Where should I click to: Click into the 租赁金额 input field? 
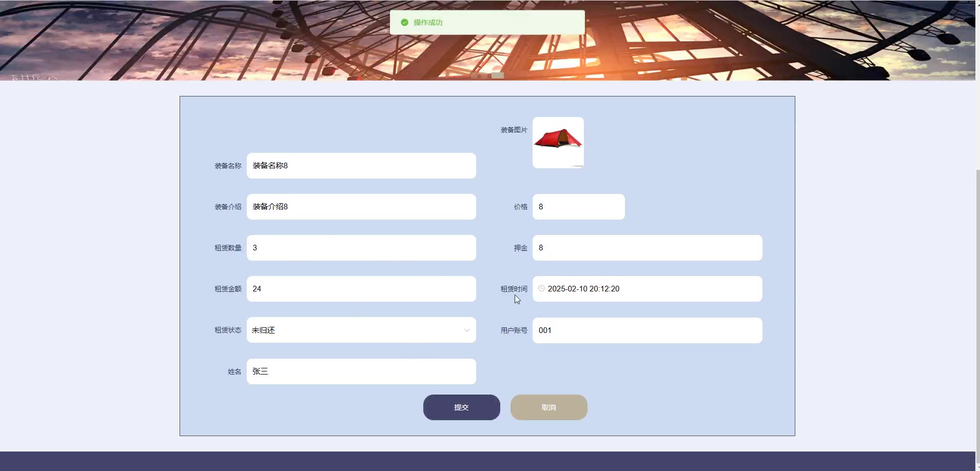361,289
